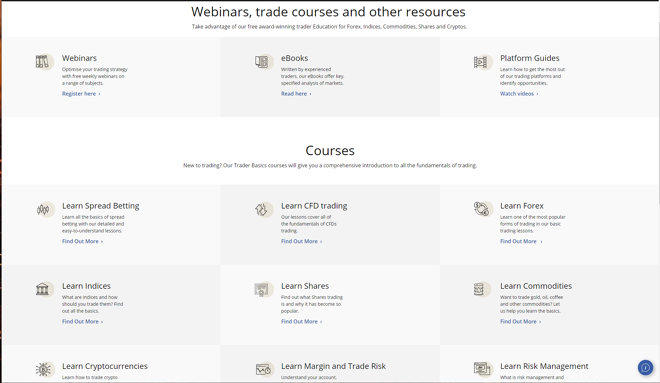The image size is (660, 383).
Task: Click the New to trading intro sentence
Action: coord(330,165)
